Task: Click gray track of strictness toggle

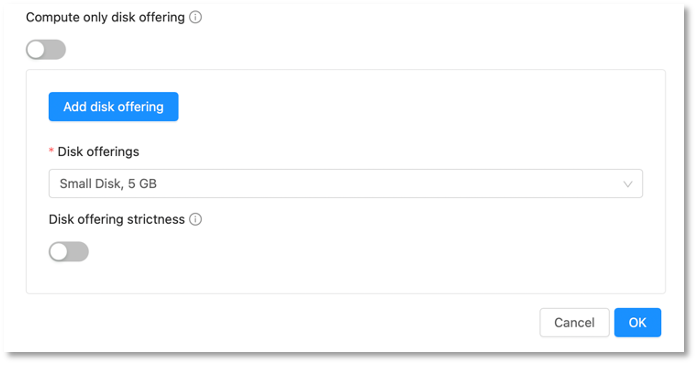Action: (x=78, y=252)
